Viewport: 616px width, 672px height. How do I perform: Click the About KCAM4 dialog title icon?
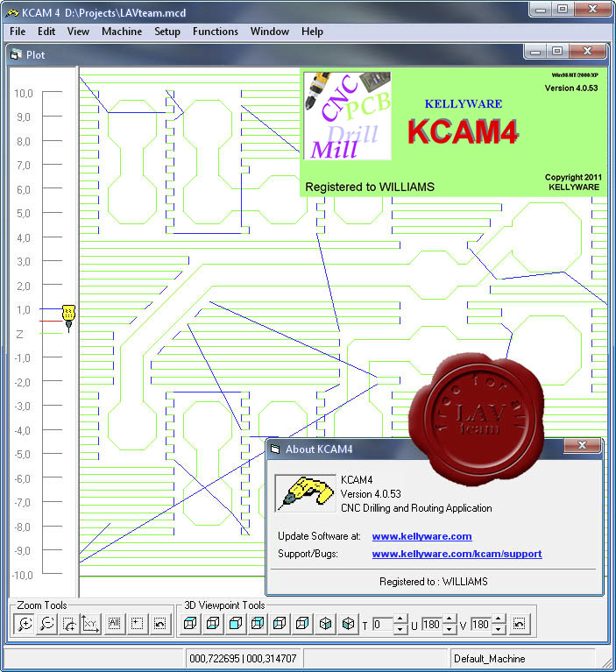tap(275, 449)
